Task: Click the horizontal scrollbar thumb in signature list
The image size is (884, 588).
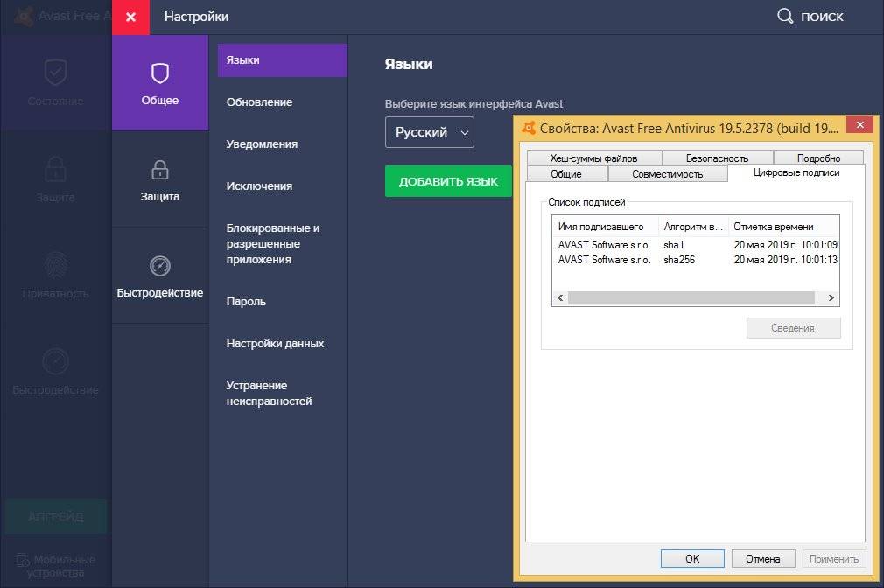Action: coord(691,297)
